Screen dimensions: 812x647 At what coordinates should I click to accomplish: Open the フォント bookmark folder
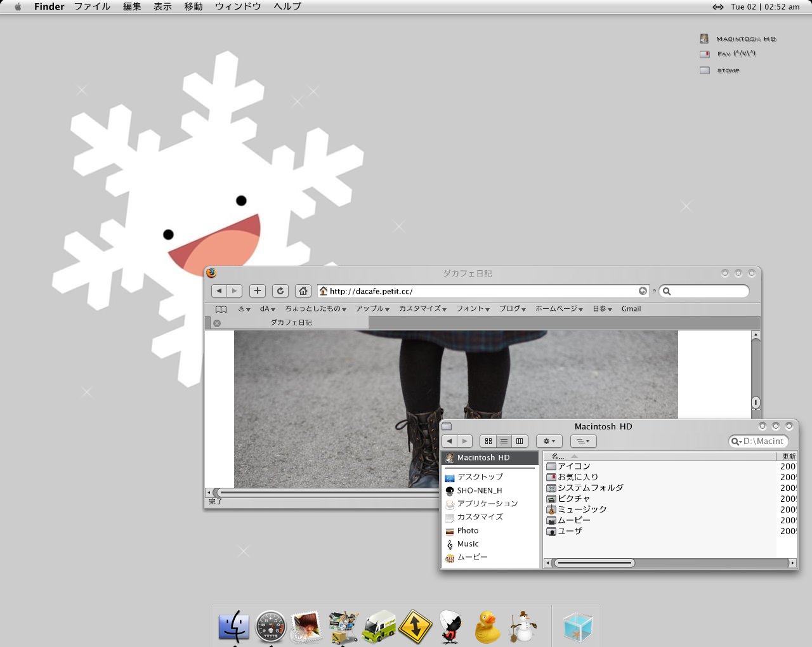pos(473,309)
